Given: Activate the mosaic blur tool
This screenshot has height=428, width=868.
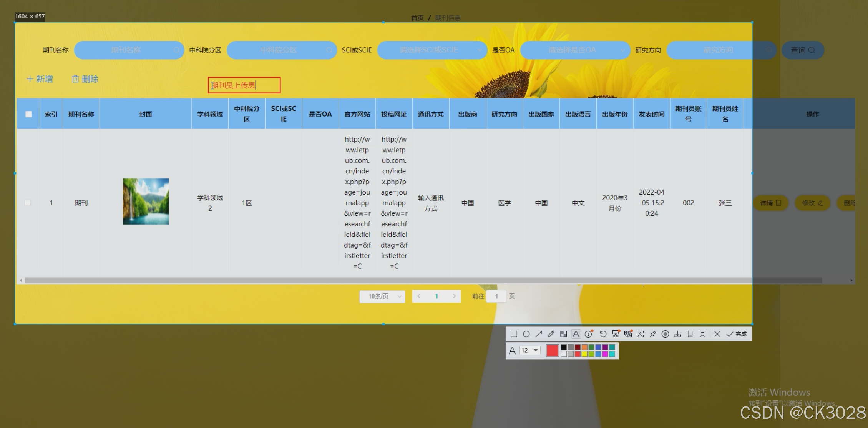Looking at the screenshot, I should (563, 334).
